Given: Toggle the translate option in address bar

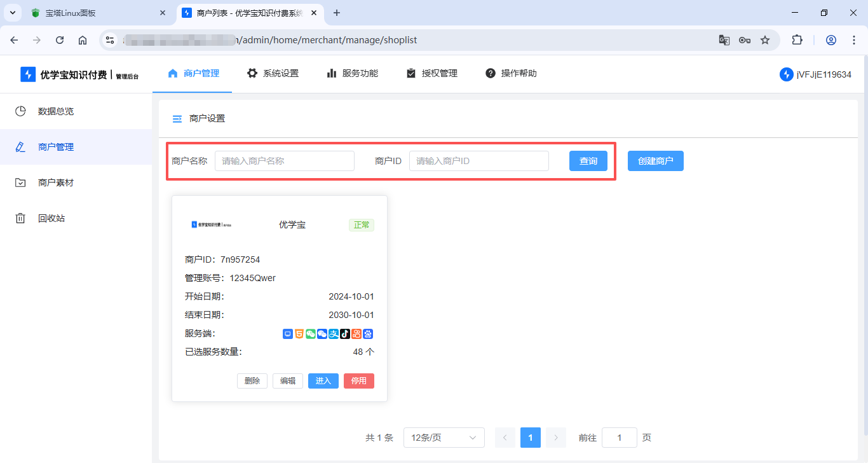Looking at the screenshot, I should (724, 39).
